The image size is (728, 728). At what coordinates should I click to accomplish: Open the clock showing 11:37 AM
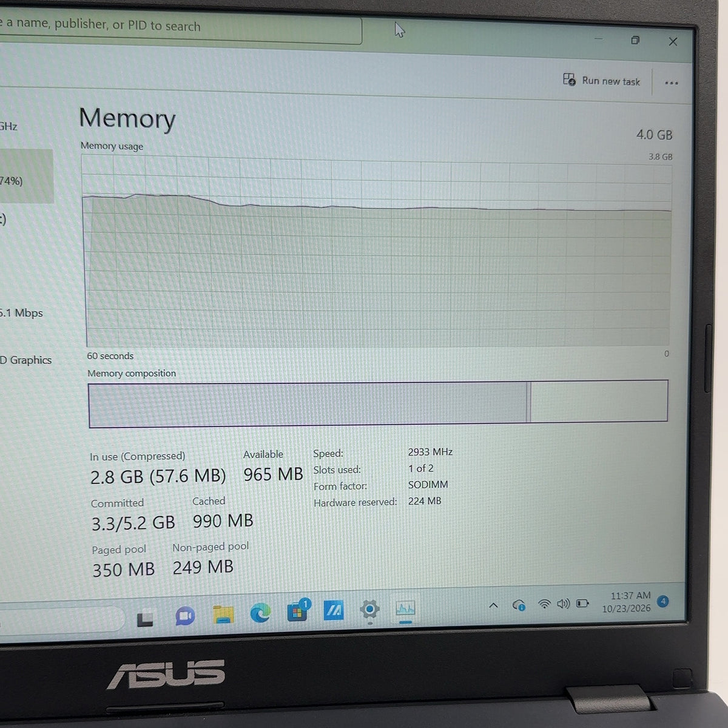point(627,602)
